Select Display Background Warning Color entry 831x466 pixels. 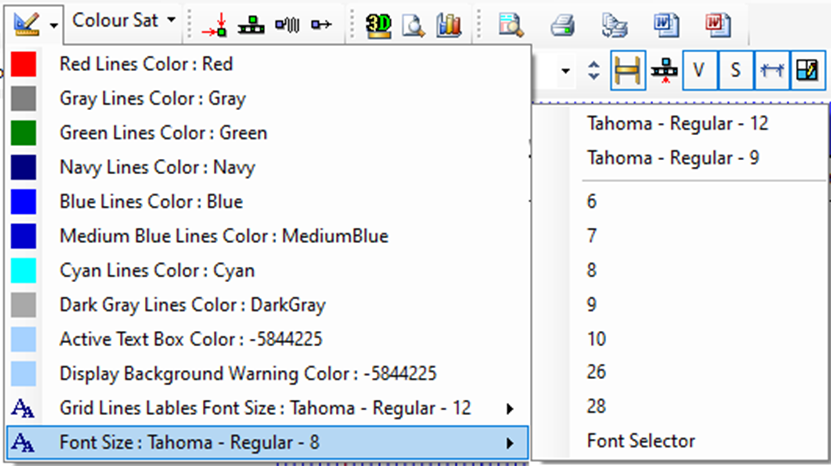pyautogui.click(x=268, y=374)
